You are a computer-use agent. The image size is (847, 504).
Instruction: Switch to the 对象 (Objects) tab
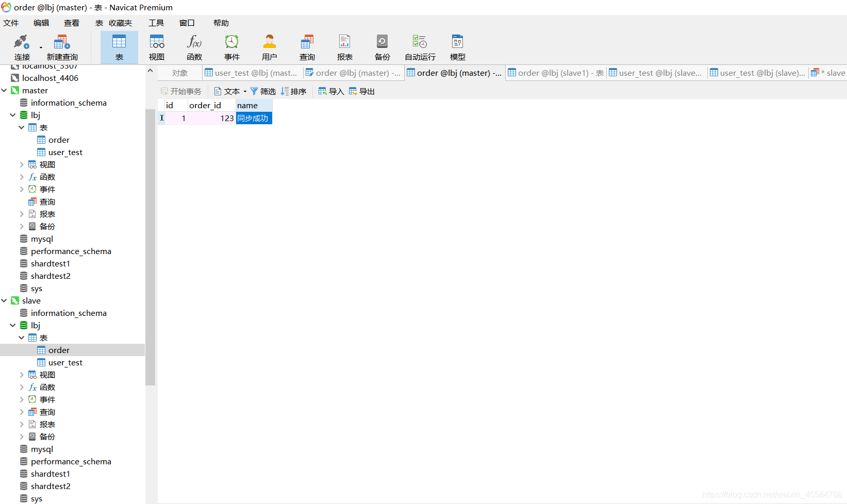click(180, 73)
